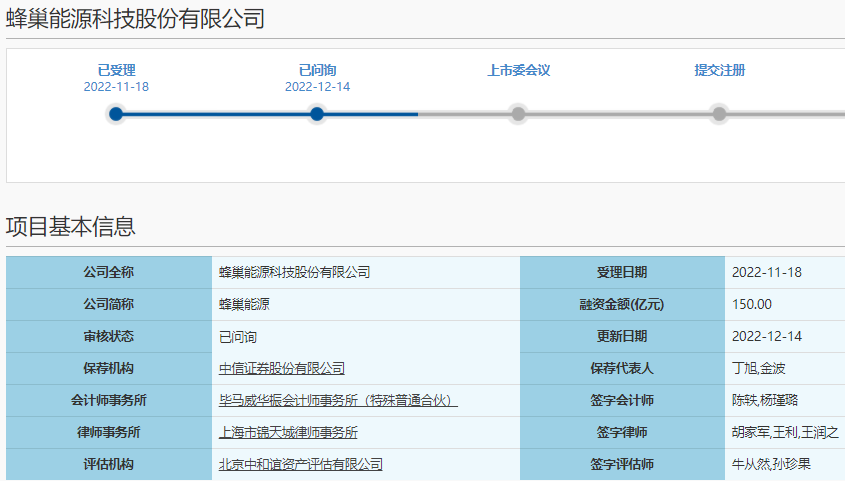Click the blue progress bar between 已受理 and 已问询
This screenshot has height=481, width=845.
[216, 114]
